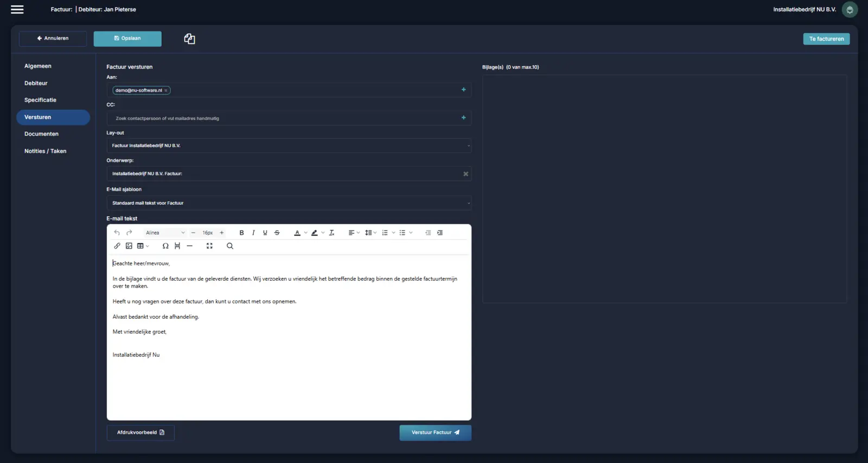Screen dimensions: 868x463
Task: Save with the Opslaan button
Action: [127, 39]
